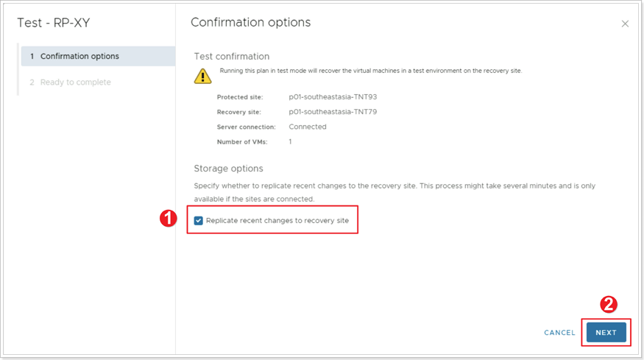Click the Confirmation options page heading
Screen dimensions: 644x360
point(250,22)
